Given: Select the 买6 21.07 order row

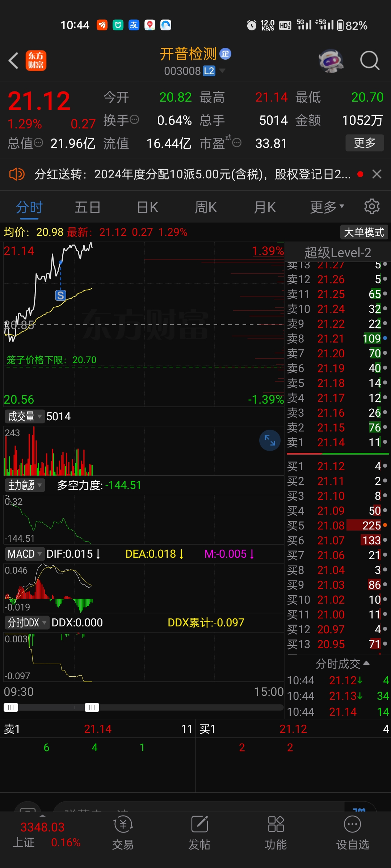Looking at the screenshot, I should (x=337, y=540).
